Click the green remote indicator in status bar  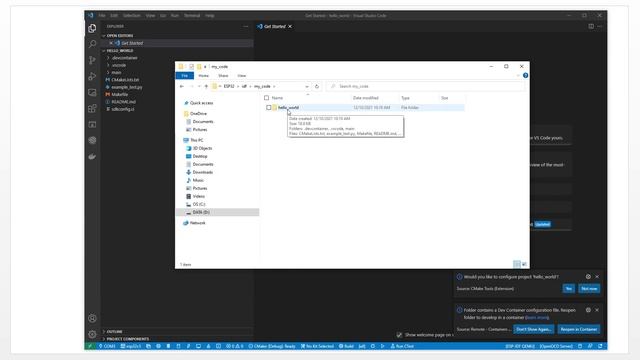click(90, 346)
